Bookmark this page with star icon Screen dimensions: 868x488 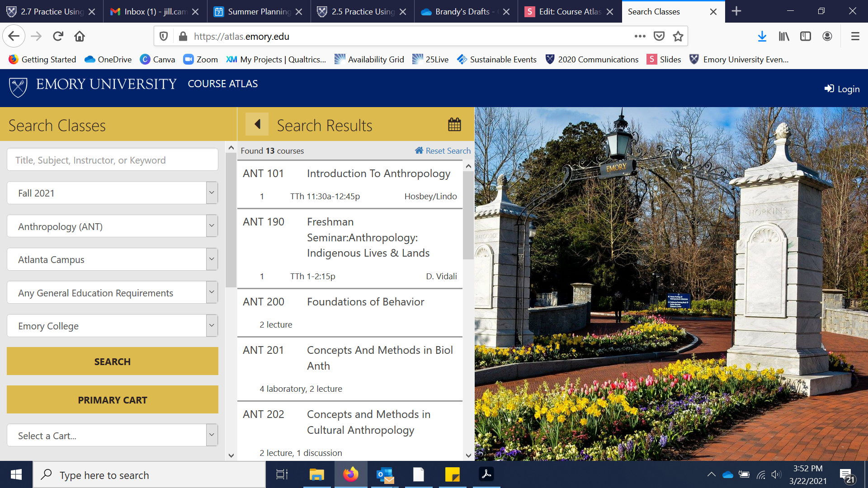(x=678, y=36)
